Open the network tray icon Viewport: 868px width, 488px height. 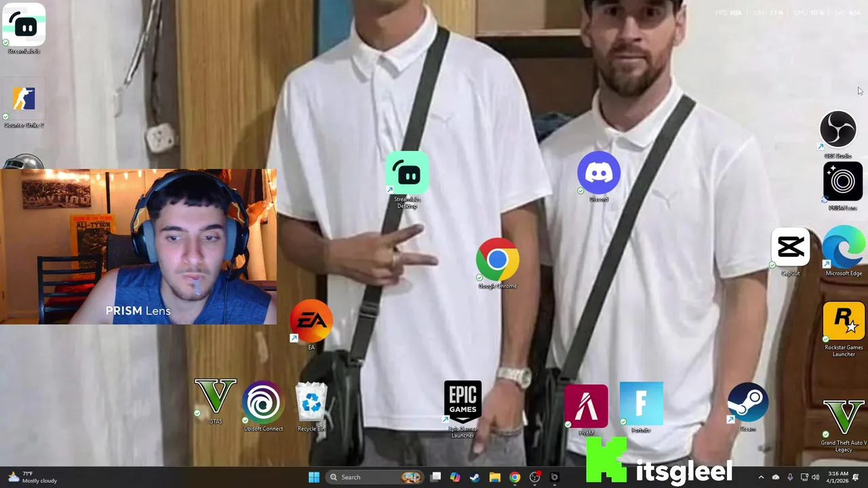[x=805, y=477]
